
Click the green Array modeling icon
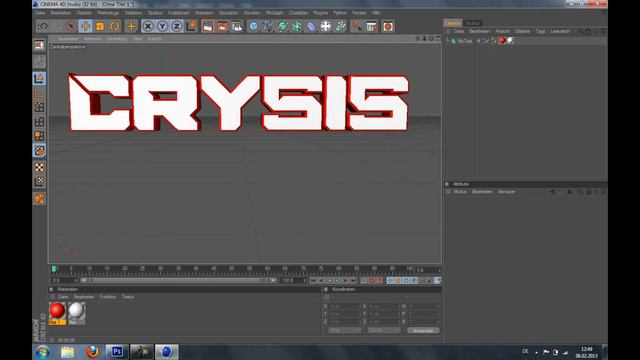pyautogui.click(x=297, y=27)
